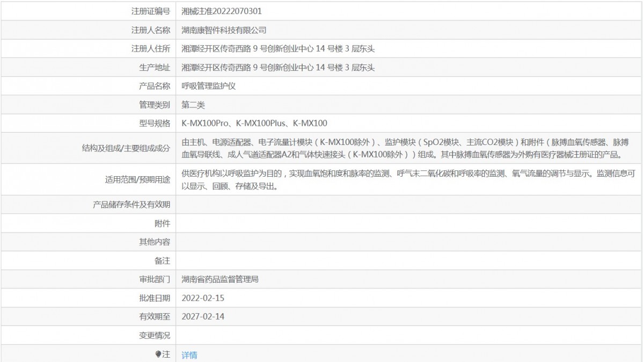The width and height of the screenshot is (644, 362).
Task: Click the 变更情况 row label
Action: coord(155,335)
